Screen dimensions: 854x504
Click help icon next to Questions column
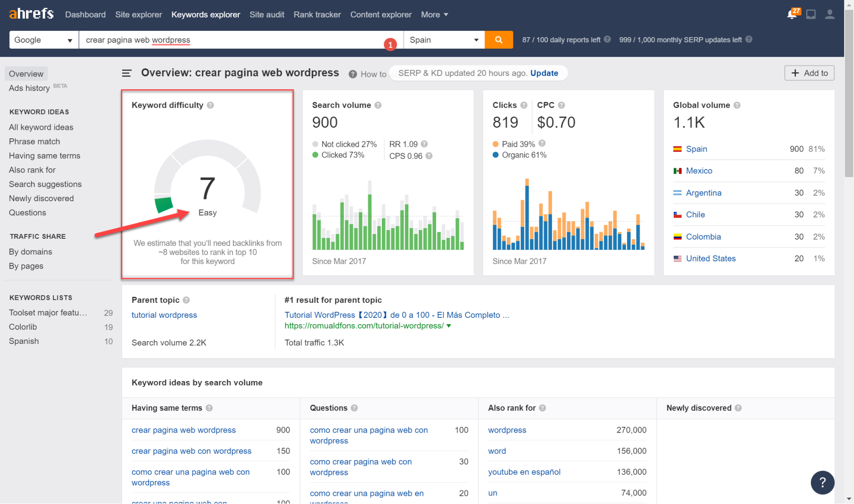point(354,408)
